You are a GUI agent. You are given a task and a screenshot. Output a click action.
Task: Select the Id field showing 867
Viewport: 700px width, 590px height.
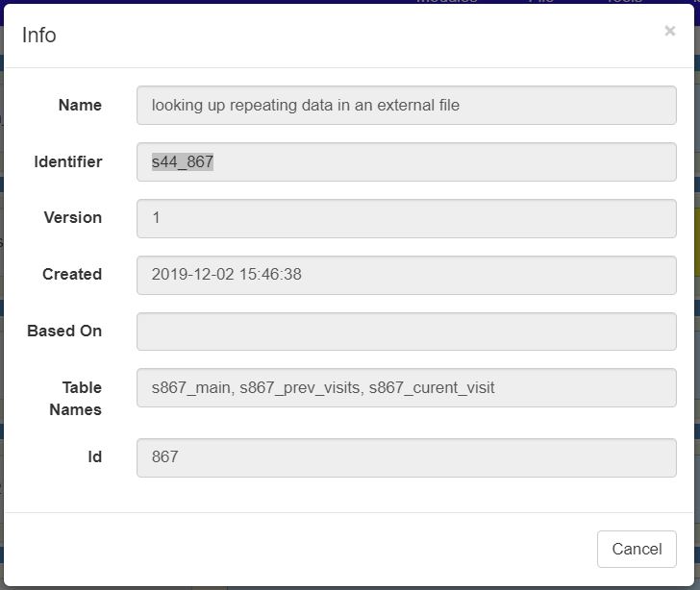pyautogui.click(x=406, y=457)
